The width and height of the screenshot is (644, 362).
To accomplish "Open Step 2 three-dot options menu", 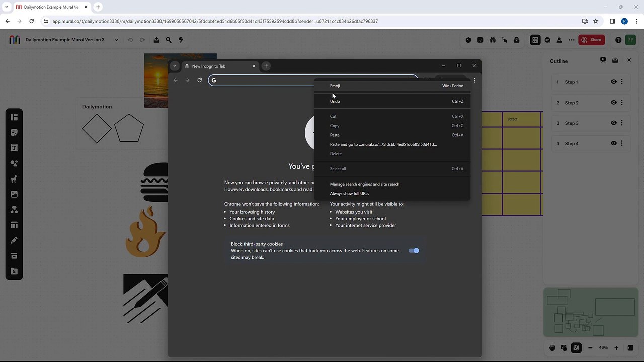I will tap(622, 103).
